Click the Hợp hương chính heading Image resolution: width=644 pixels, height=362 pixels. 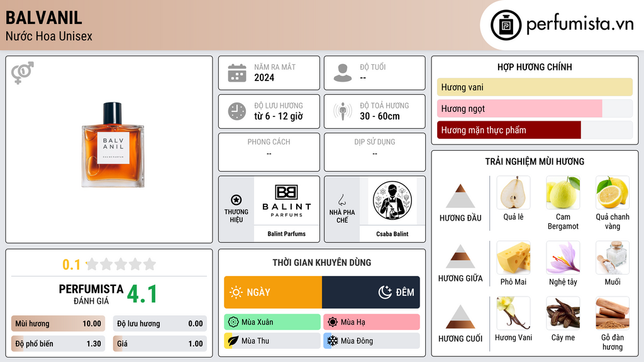(x=535, y=67)
